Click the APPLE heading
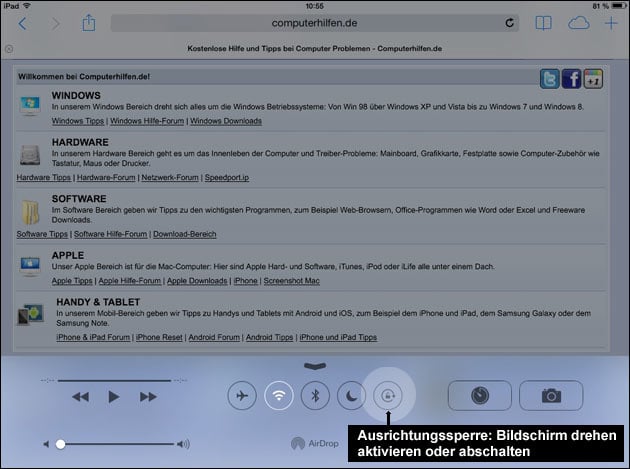 click(x=68, y=256)
